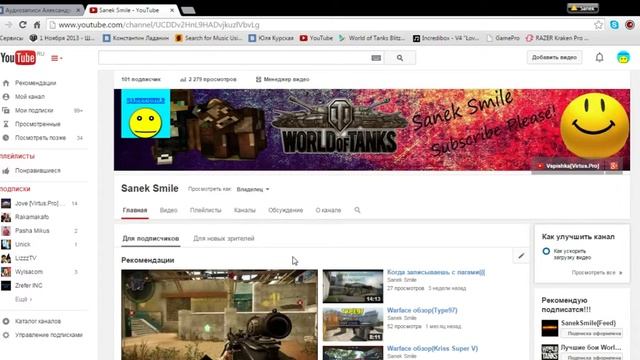Open the Warface обзор(Kriss Super V) video title
This screenshot has height=360, width=640.
[432, 349]
